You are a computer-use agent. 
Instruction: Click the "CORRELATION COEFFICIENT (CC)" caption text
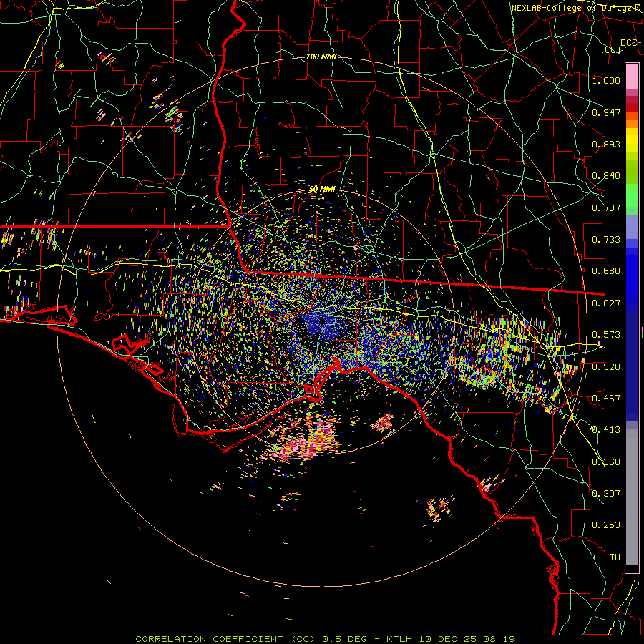pos(225,639)
